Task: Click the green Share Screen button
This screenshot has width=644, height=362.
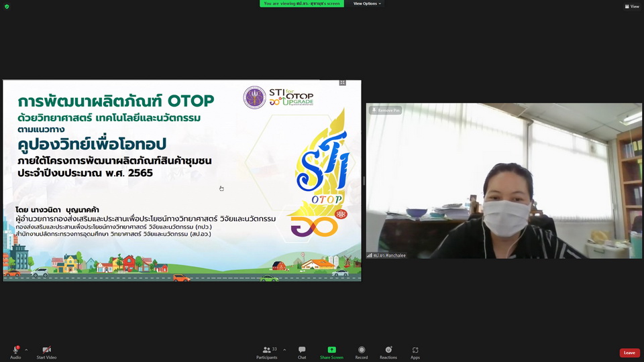Action: point(331,352)
